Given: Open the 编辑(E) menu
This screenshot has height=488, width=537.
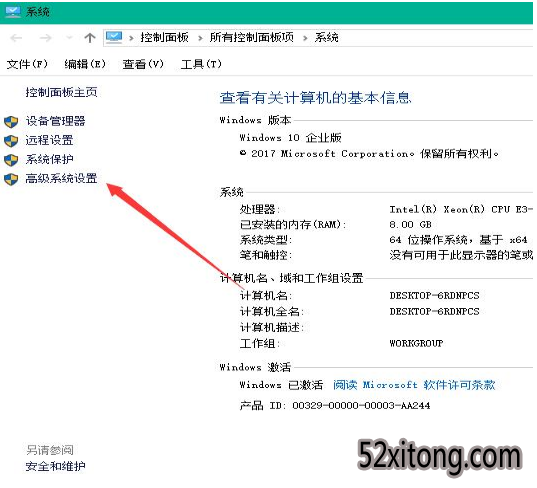Looking at the screenshot, I should (x=85, y=64).
